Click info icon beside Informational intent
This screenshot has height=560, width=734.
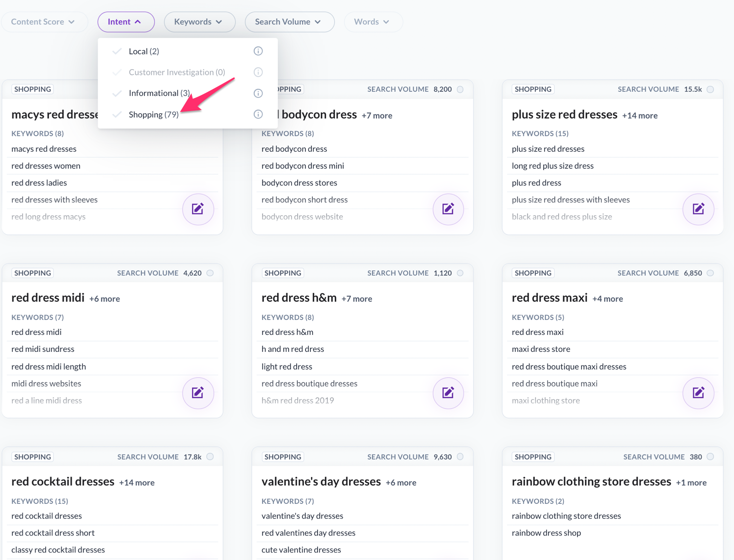[258, 93]
